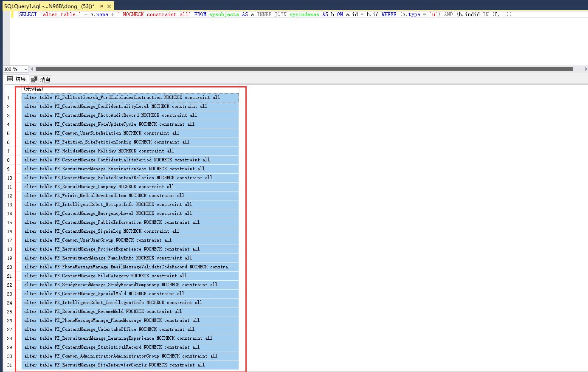The height and width of the screenshot is (372, 588).
Task: Select row header number 16
Action: tap(9, 231)
